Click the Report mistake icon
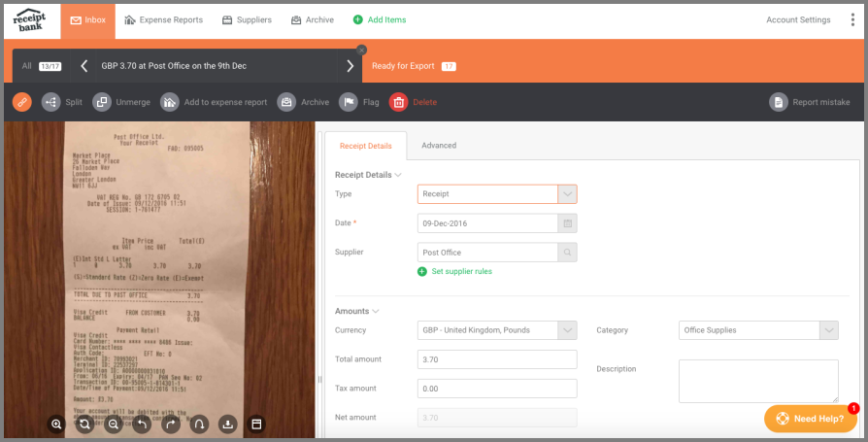Screen dimensions: 868x442 pyautogui.click(x=779, y=102)
